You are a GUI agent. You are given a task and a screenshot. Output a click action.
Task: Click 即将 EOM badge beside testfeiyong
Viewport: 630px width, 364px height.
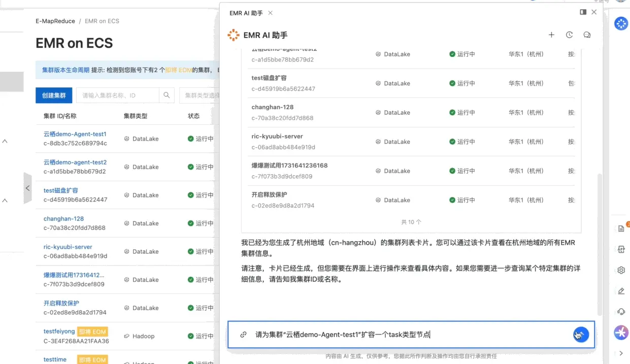click(92, 332)
